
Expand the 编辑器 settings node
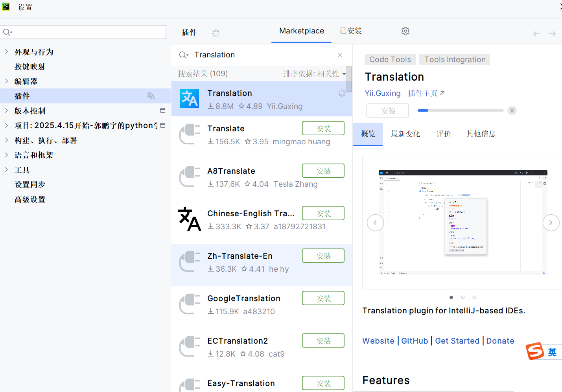click(x=7, y=81)
